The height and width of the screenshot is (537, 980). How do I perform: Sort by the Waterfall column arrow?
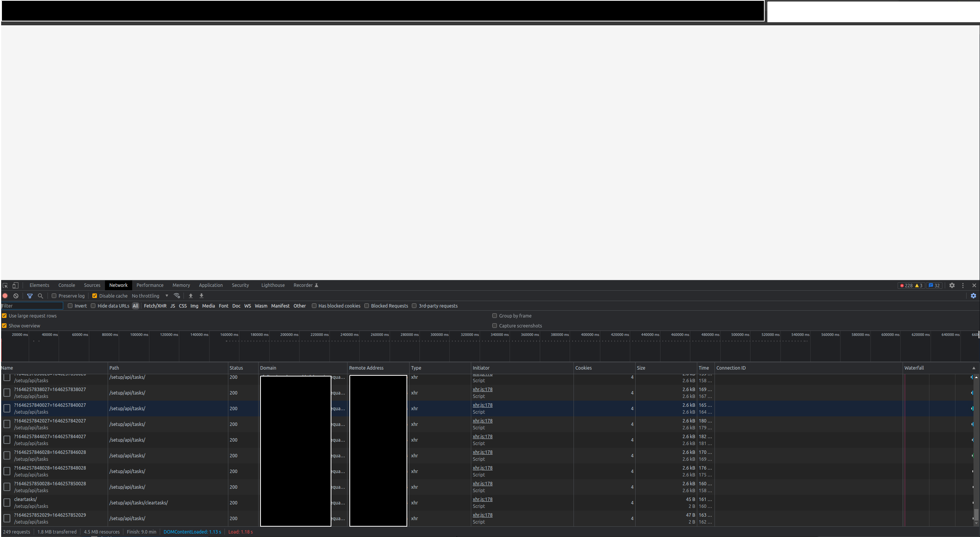pyautogui.click(x=973, y=368)
